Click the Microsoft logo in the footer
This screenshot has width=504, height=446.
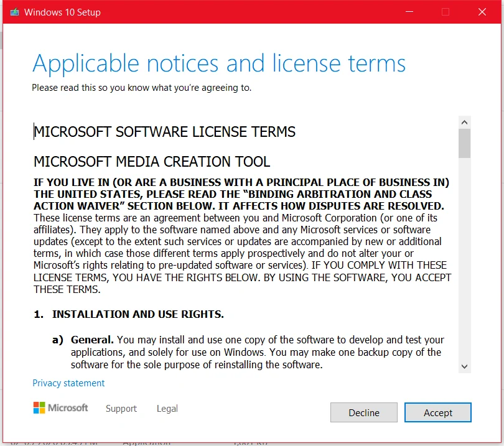pos(61,408)
